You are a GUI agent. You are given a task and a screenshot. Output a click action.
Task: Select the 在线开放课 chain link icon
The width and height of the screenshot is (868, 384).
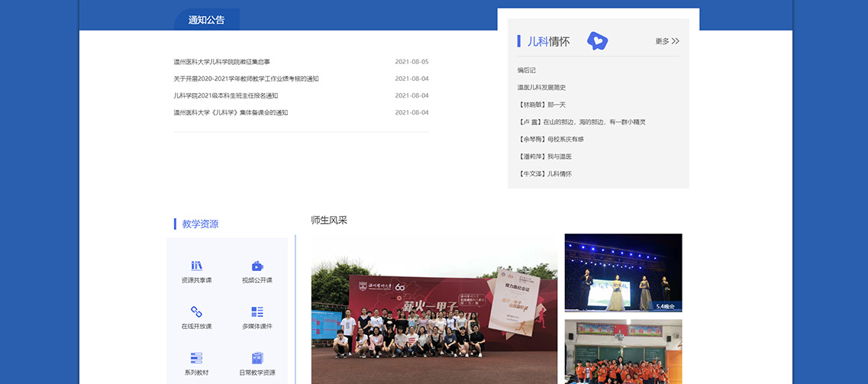(196, 311)
